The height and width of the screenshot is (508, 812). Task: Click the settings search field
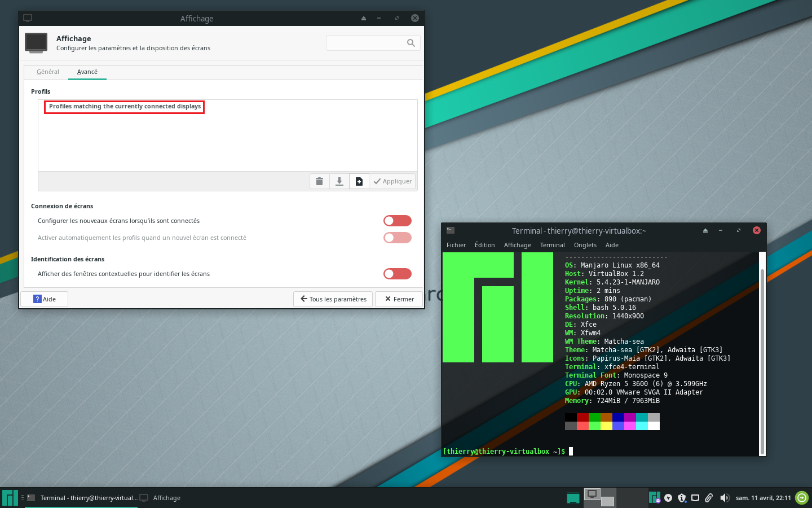pos(367,43)
